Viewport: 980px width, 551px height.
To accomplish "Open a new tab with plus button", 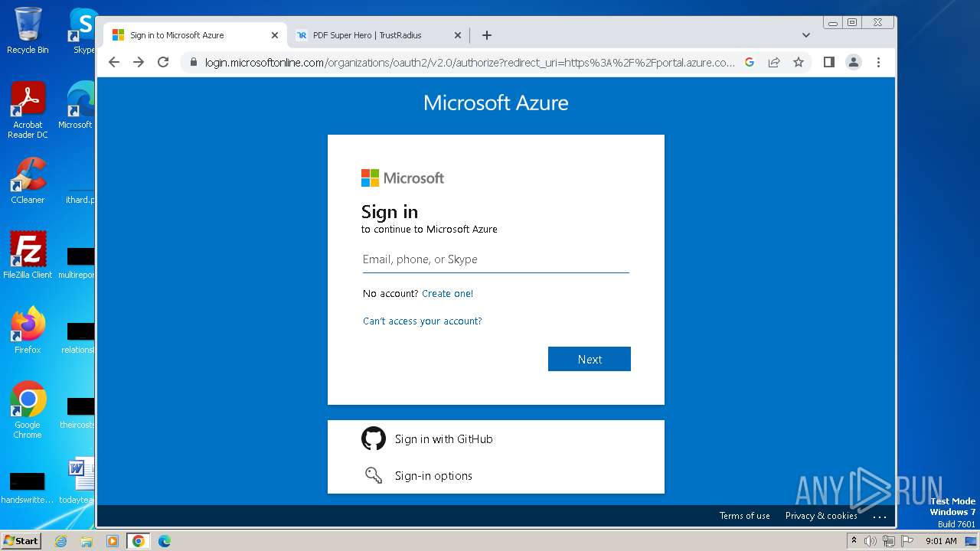I will point(487,35).
